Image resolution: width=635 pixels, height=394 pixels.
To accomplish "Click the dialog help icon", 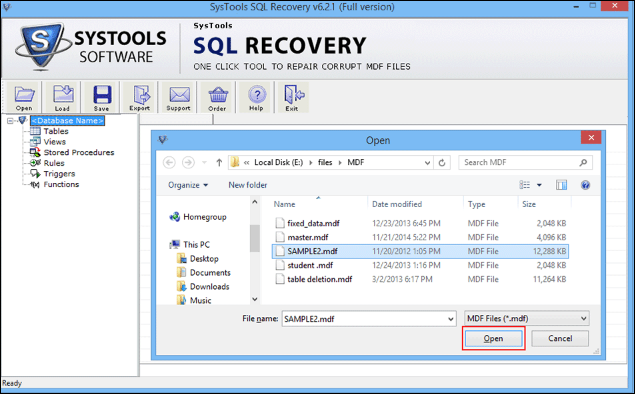I will pos(585,185).
